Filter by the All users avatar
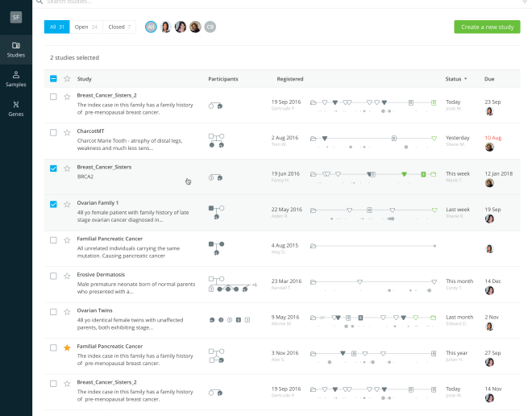The width and height of the screenshot is (532, 416). coord(151,27)
